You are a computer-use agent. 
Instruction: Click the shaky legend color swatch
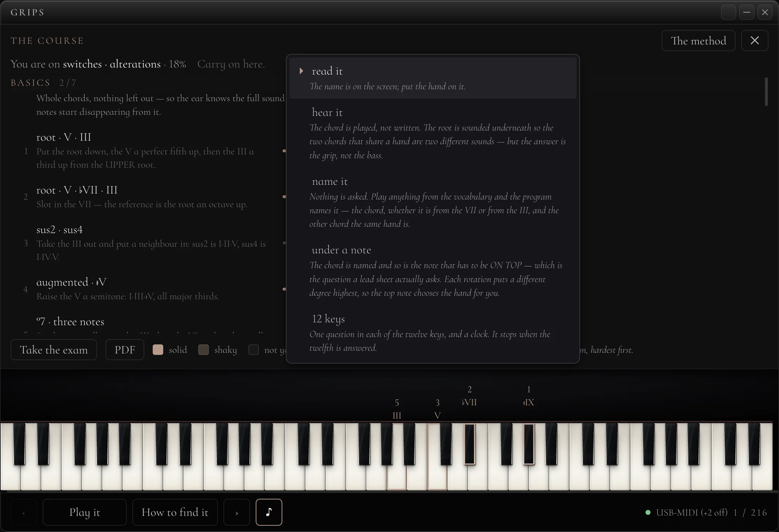click(204, 350)
